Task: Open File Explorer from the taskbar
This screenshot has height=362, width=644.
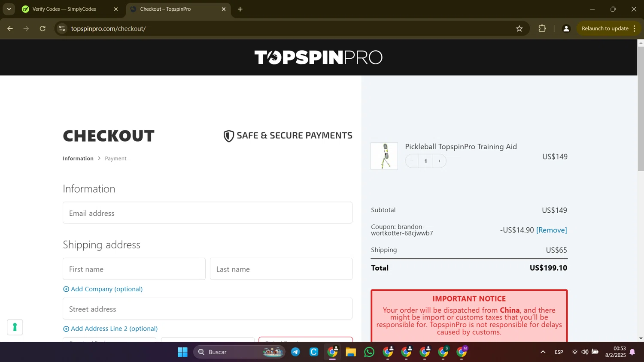Action: pyautogui.click(x=351, y=352)
